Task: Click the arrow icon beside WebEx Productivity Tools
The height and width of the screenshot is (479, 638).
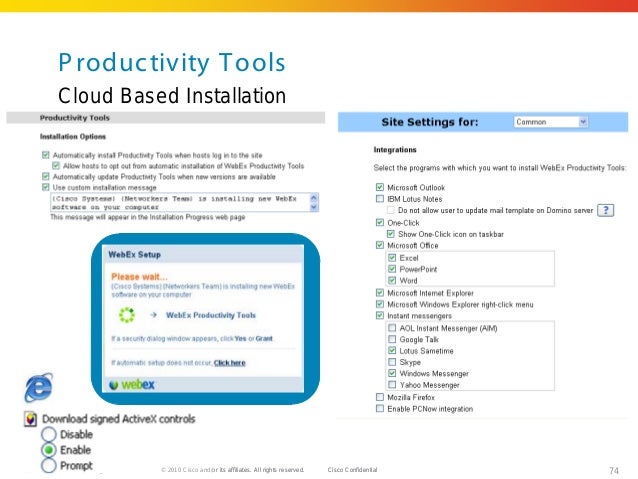Action: pos(153,315)
